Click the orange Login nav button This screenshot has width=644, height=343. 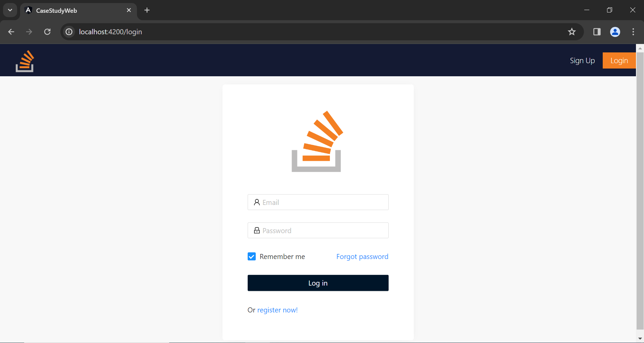619,60
